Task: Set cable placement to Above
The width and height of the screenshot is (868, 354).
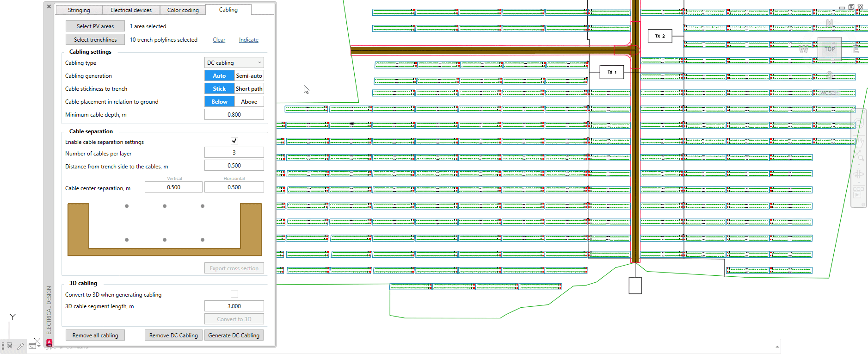Action: pyautogui.click(x=249, y=102)
